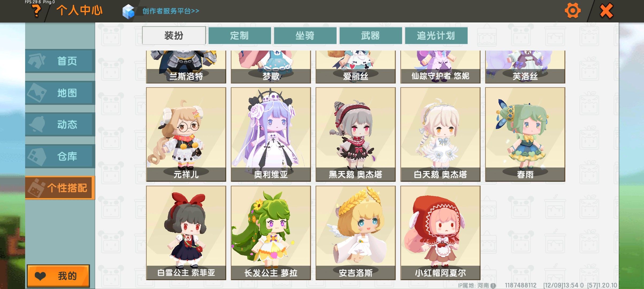Screen dimensions: 644x289
Task: Open the 追光计划 tab
Action: tap(436, 35)
